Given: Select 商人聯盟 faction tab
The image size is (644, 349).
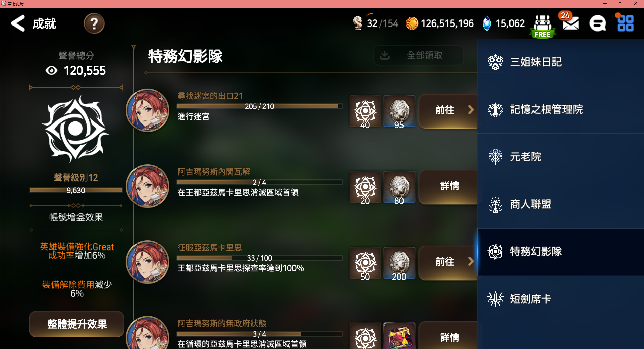Looking at the screenshot, I should point(560,204).
